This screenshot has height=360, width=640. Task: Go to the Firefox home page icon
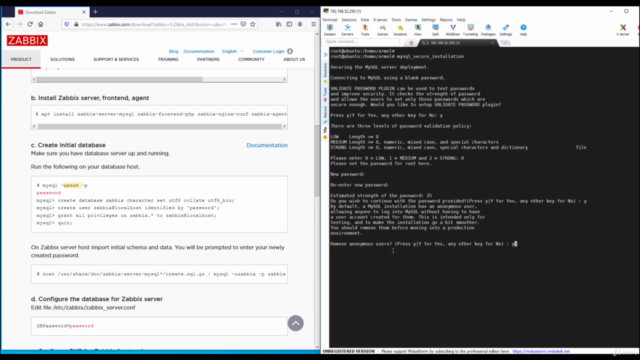(40, 24)
